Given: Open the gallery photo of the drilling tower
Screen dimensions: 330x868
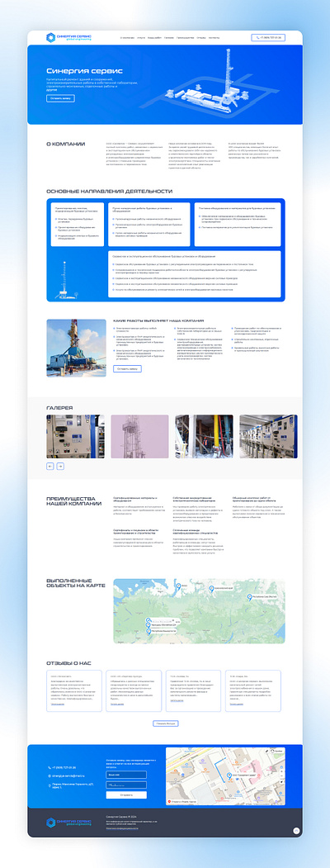Looking at the screenshot, I should [140, 436].
